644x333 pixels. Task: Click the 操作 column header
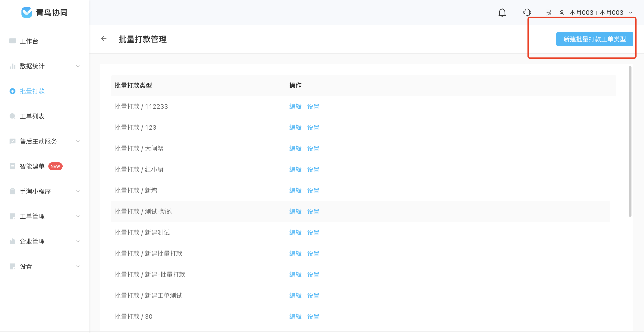coord(295,85)
